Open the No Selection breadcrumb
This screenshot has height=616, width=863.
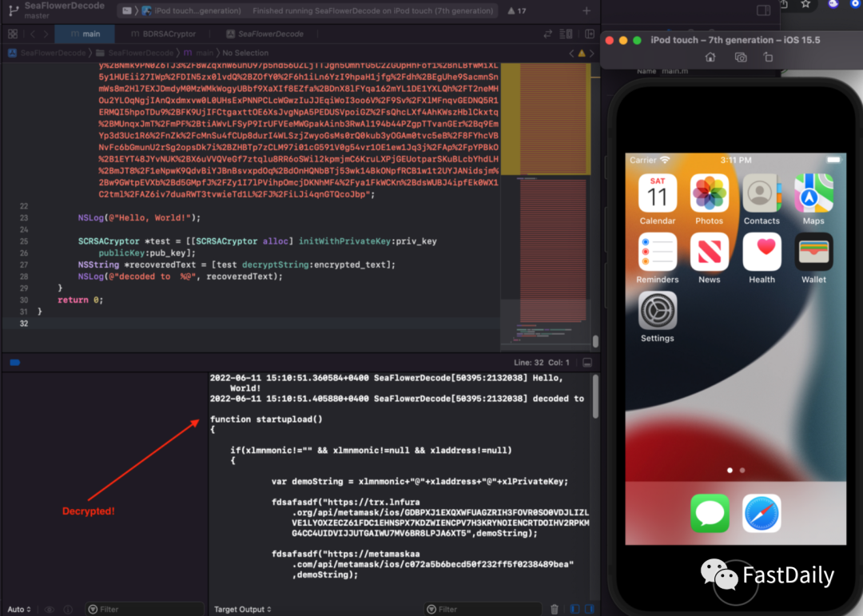tap(245, 53)
